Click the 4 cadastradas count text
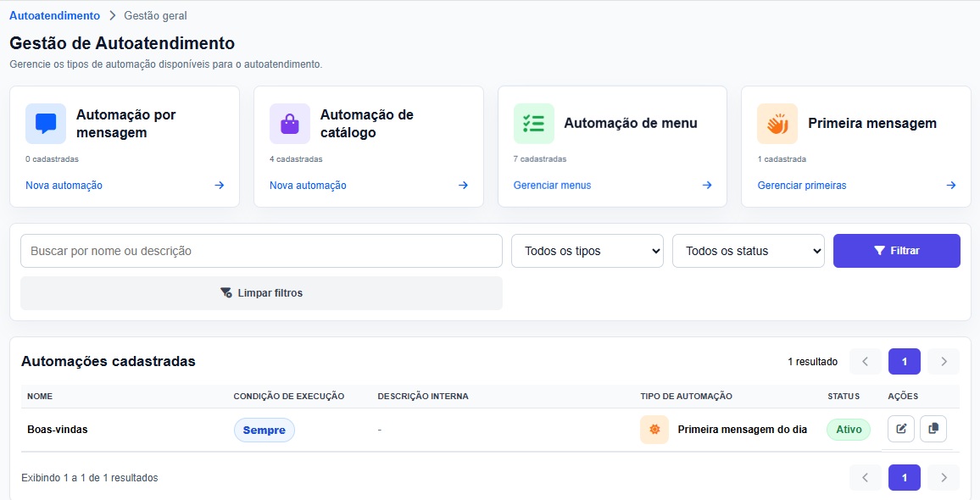The width and height of the screenshot is (980, 500). point(296,159)
